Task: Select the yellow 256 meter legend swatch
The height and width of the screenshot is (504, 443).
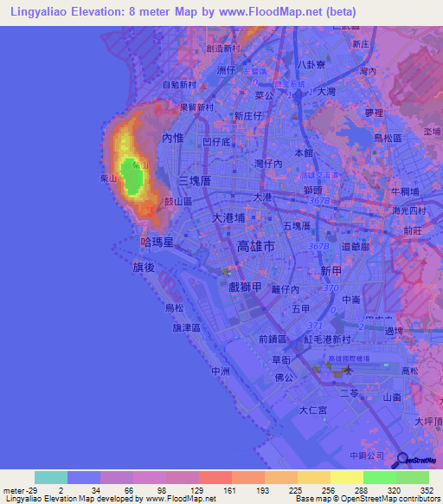Action: (347, 477)
